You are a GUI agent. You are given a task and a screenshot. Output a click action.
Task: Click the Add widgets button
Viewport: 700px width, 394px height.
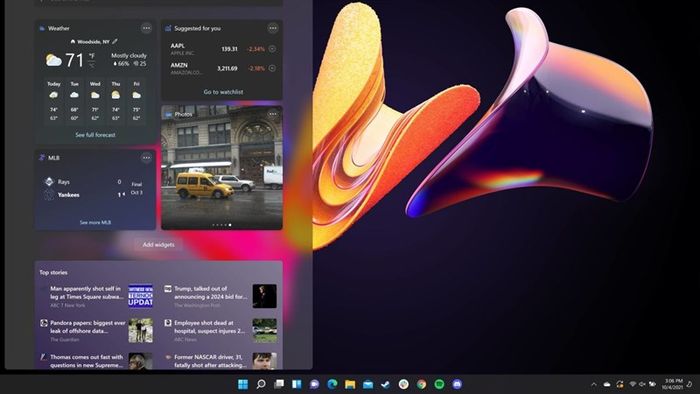tap(158, 245)
